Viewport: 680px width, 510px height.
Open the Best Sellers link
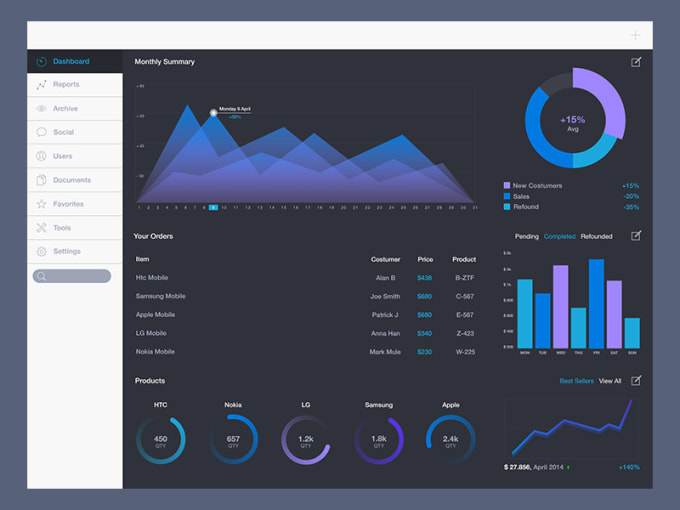click(576, 381)
